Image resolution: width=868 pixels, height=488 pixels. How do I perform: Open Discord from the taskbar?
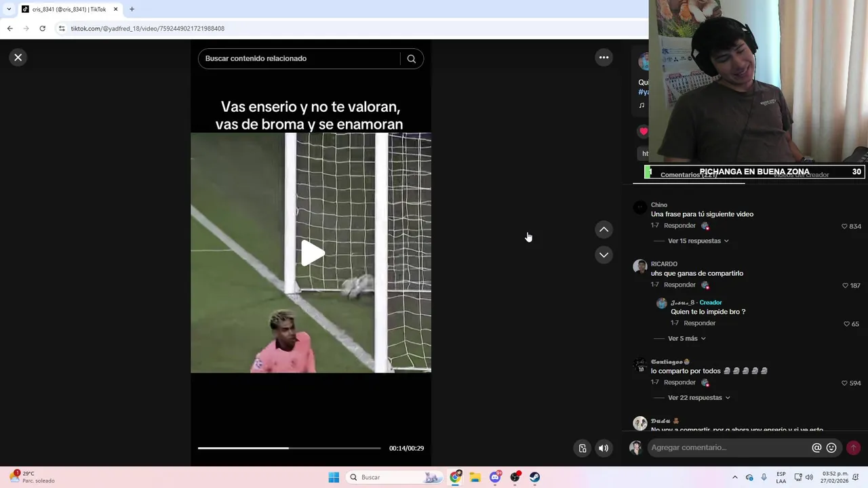[x=495, y=477]
